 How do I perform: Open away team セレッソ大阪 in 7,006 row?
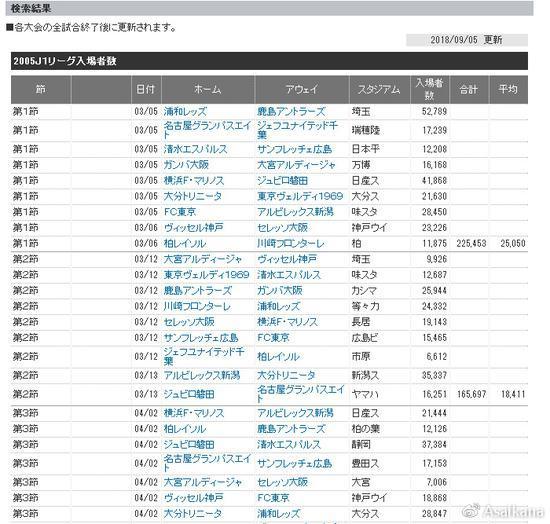coord(282,482)
